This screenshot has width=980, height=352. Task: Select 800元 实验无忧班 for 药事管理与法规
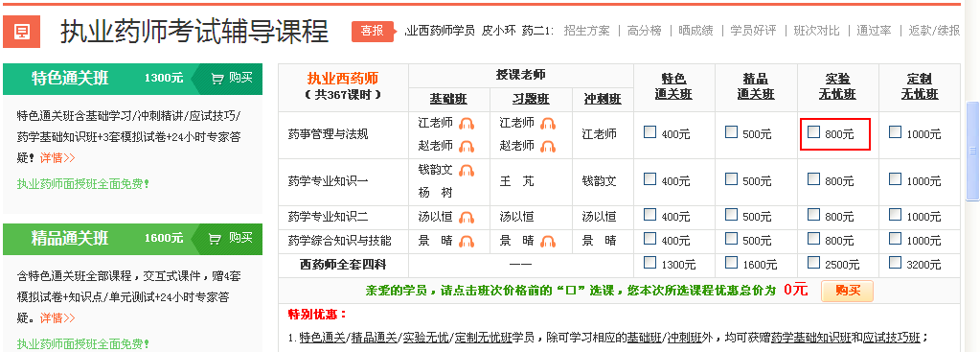pos(813,132)
